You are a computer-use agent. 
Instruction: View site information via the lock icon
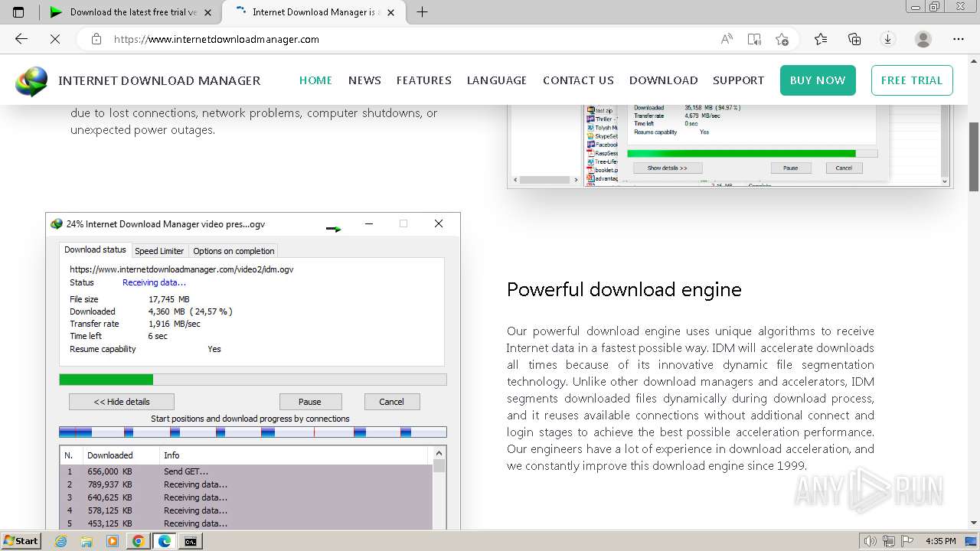click(x=96, y=39)
